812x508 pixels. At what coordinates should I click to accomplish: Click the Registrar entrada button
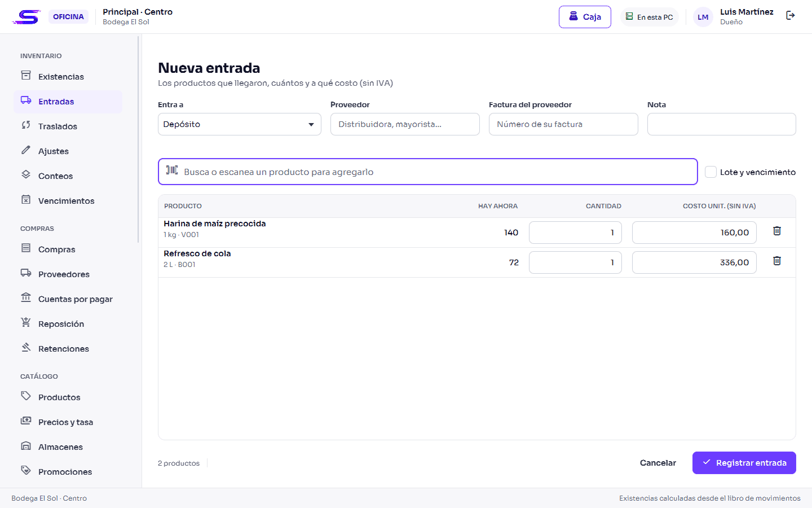coord(744,463)
